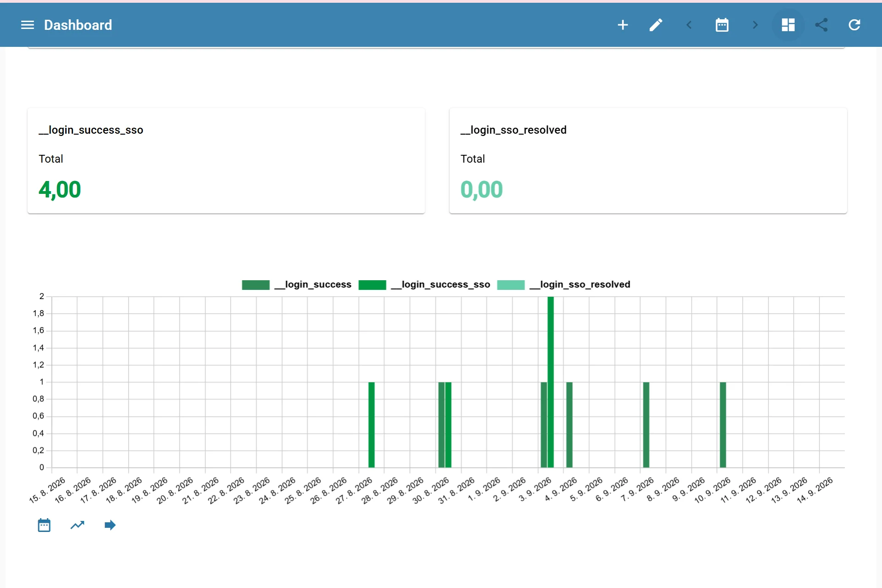Screen dimensions: 882x588
Task: Click the y-axis label 0,6
Action: (39, 416)
